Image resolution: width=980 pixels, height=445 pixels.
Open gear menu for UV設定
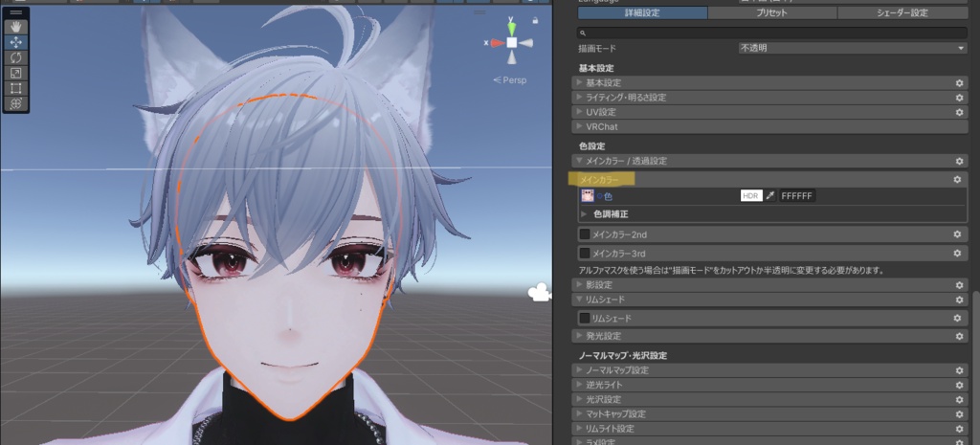(959, 113)
